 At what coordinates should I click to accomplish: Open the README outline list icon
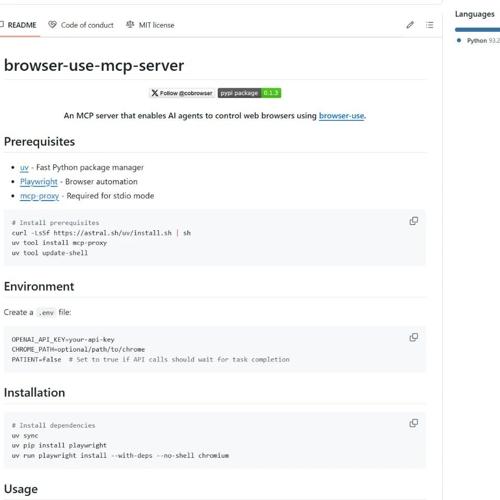[430, 25]
